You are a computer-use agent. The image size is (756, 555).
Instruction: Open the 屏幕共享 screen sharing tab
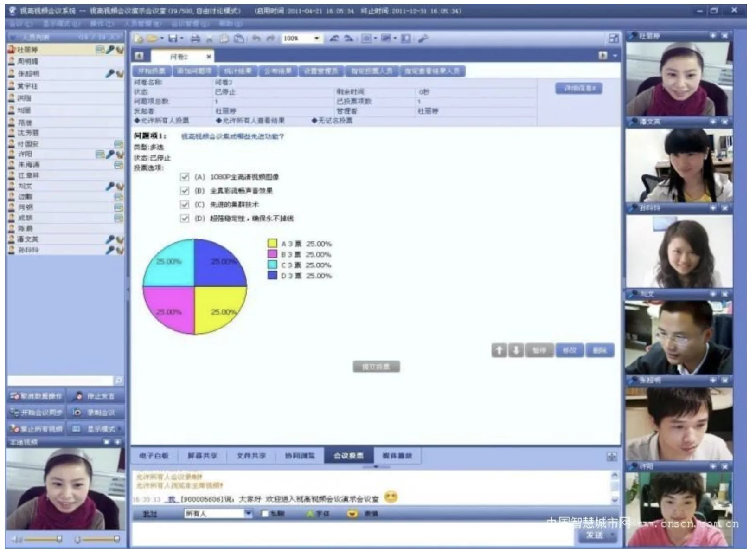(x=202, y=456)
